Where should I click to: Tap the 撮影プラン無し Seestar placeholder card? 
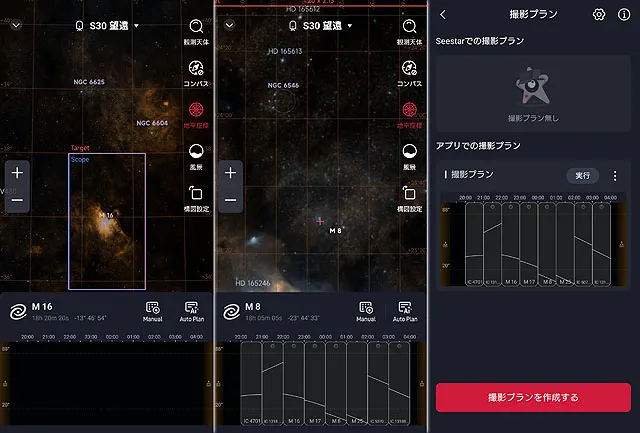tap(533, 93)
